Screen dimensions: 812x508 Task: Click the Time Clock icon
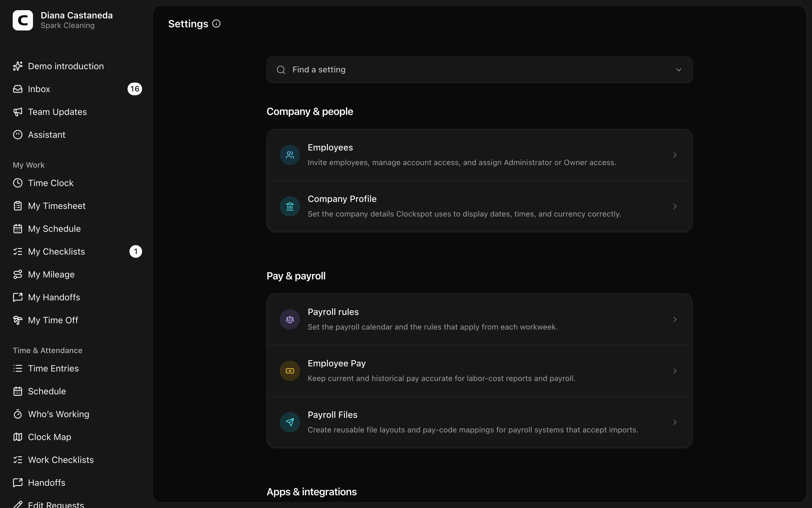[18, 183]
